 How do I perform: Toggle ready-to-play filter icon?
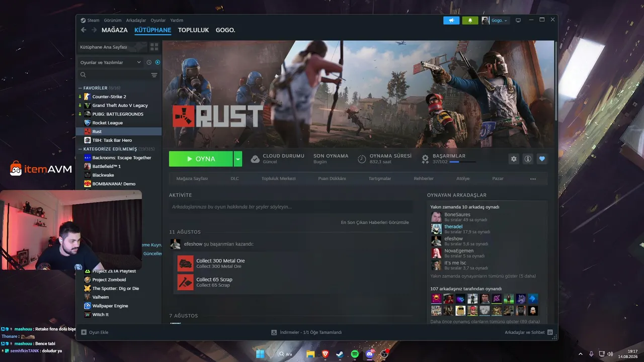click(x=157, y=62)
